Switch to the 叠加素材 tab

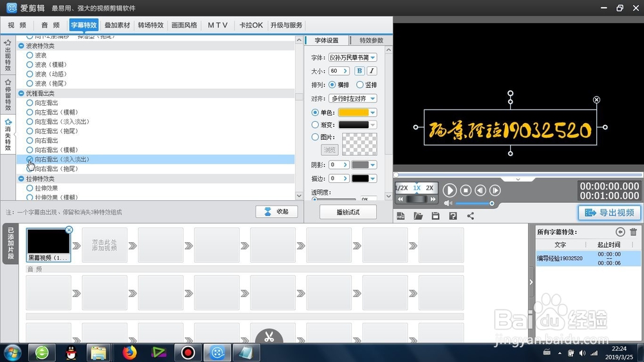tap(117, 25)
